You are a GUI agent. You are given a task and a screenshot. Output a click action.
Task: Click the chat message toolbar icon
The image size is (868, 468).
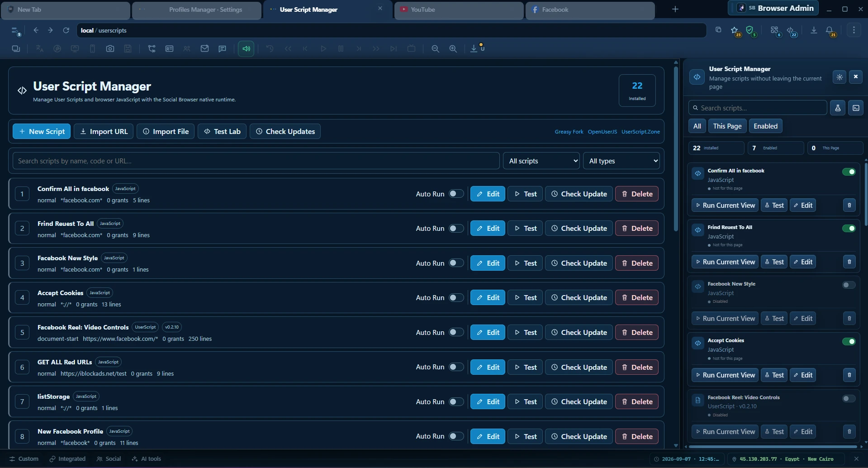(222, 49)
